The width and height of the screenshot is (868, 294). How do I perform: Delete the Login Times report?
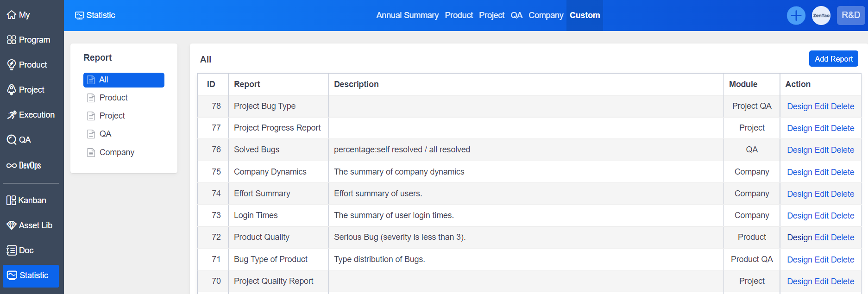[843, 216]
